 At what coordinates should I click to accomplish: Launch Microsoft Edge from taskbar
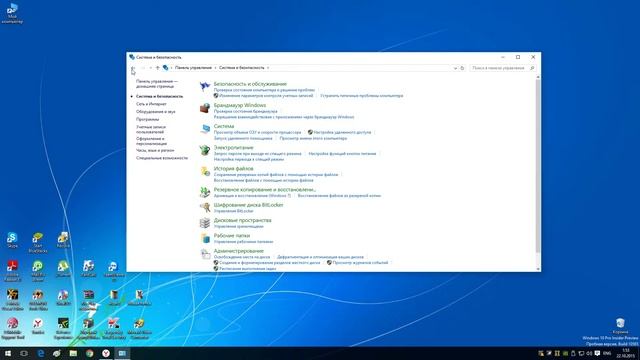point(41,353)
